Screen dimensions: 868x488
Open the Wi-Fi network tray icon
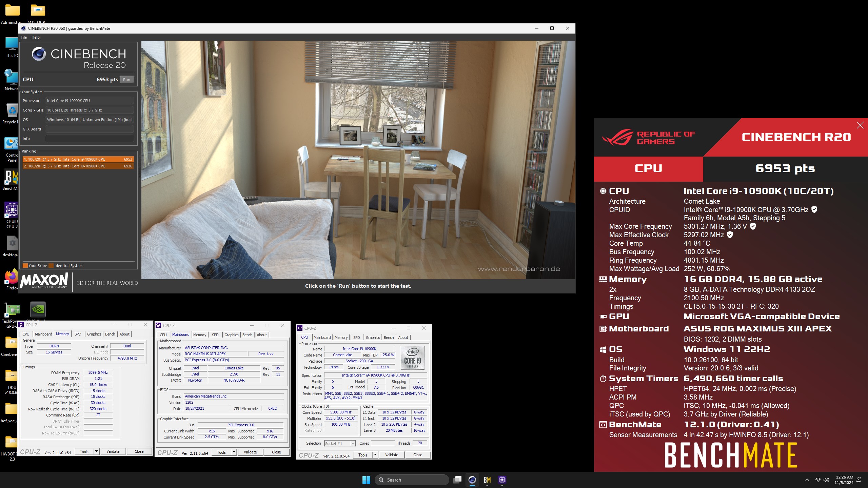coord(818,480)
